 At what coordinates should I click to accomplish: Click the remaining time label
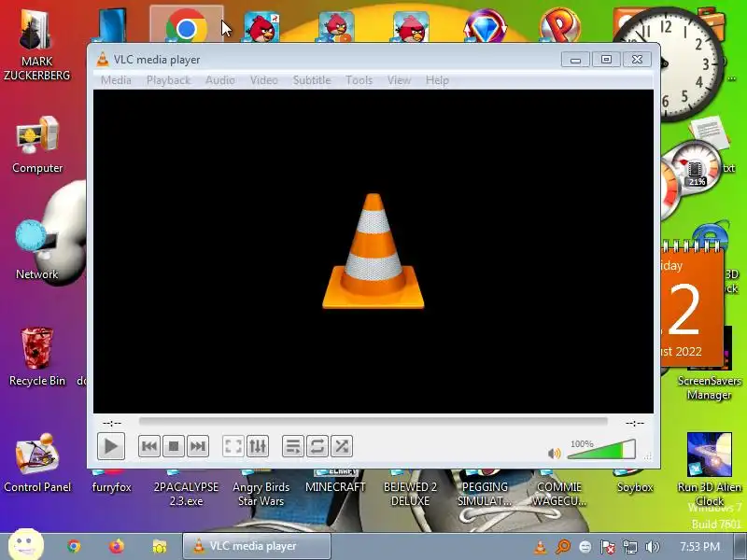[635, 423]
